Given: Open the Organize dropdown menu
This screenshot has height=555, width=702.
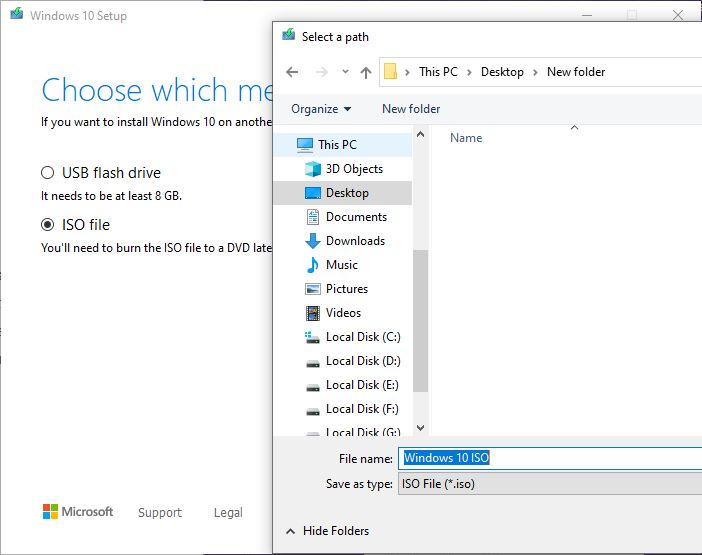Looking at the screenshot, I should point(321,109).
